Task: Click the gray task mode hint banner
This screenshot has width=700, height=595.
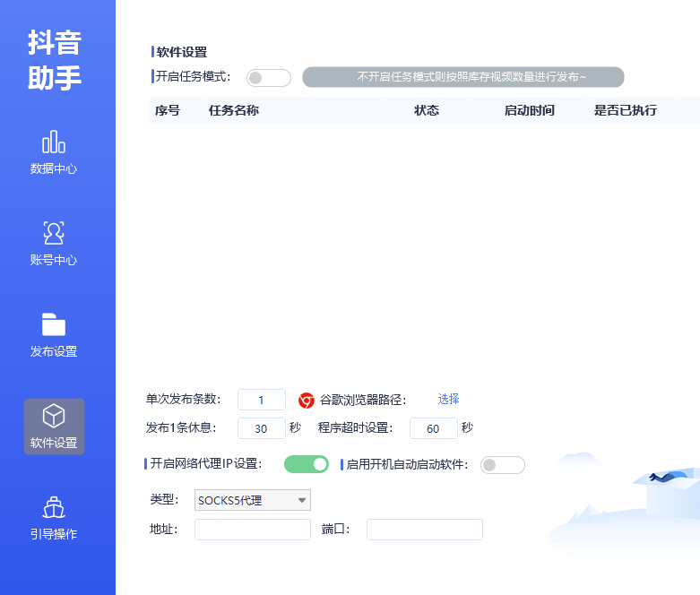Action: [x=462, y=77]
